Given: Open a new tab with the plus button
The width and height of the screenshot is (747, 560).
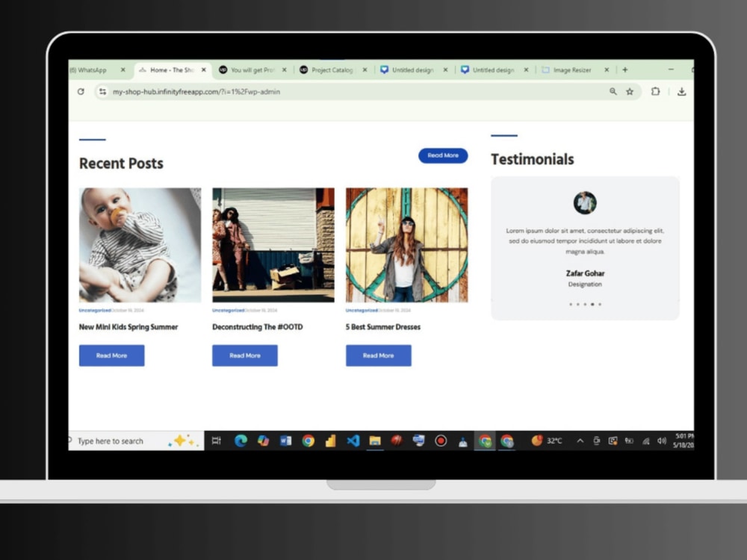Looking at the screenshot, I should click(625, 69).
